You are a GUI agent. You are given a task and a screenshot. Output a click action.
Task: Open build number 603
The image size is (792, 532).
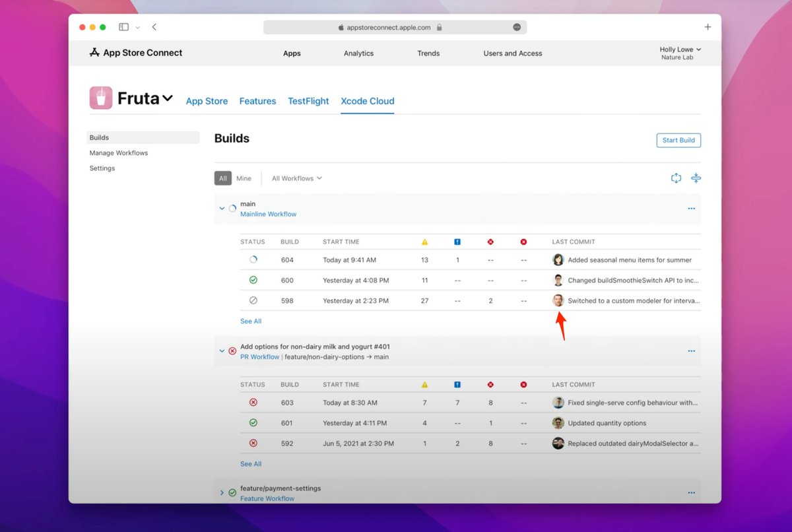287,403
